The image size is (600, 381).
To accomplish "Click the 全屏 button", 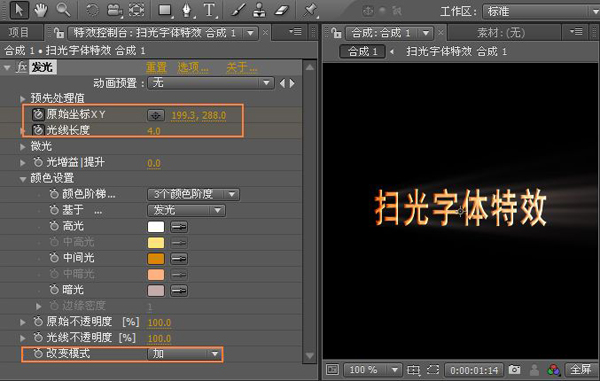I will pyautogui.click(x=580, y=370).
